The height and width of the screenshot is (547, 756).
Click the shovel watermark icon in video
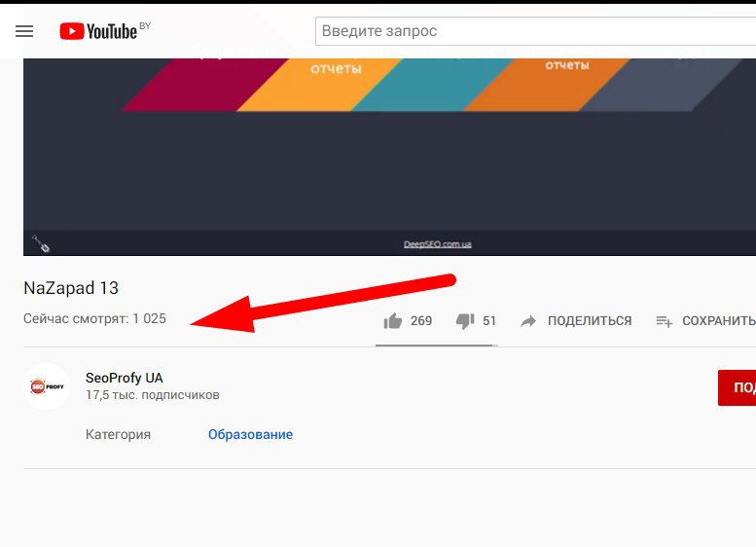41,243
